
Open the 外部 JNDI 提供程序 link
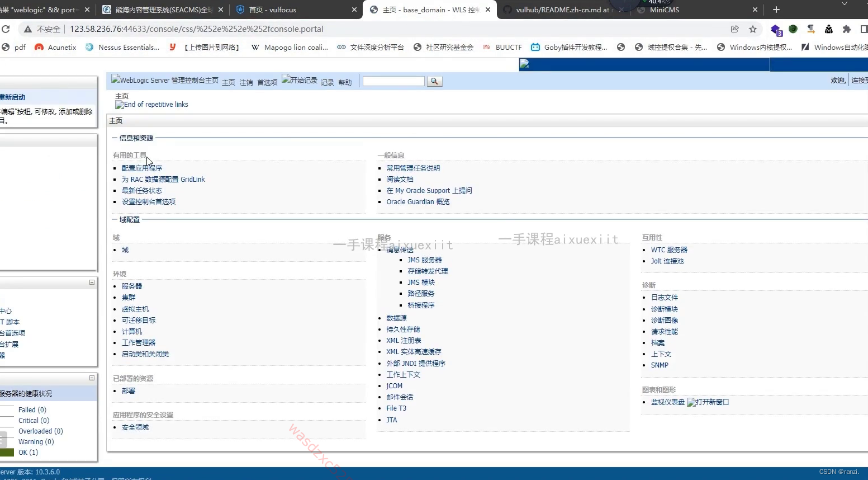(416, 364)
